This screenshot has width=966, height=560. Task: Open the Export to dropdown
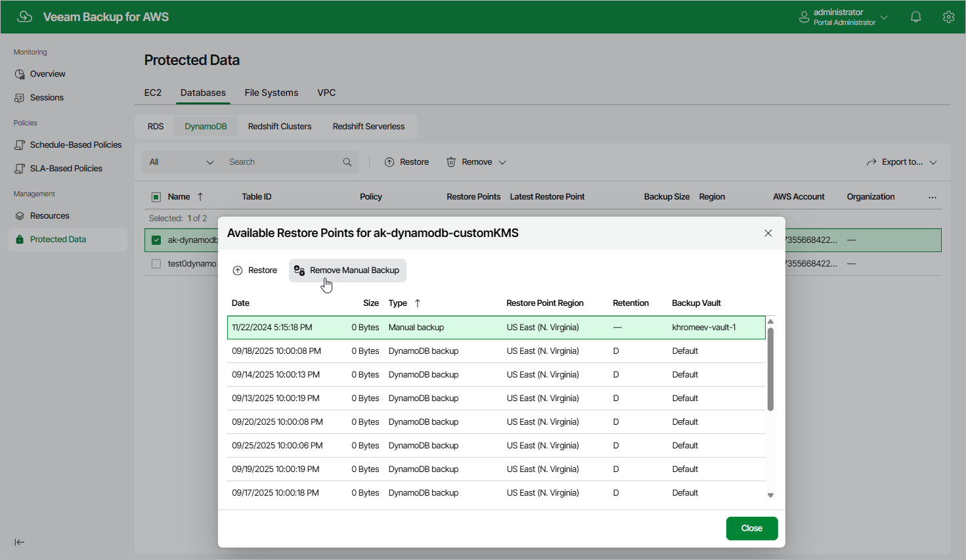tap(901, 162)
